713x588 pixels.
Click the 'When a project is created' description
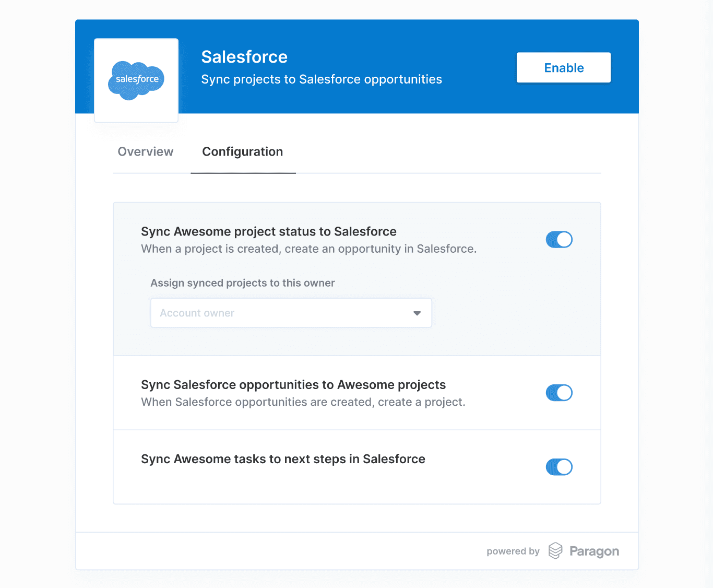308,249
